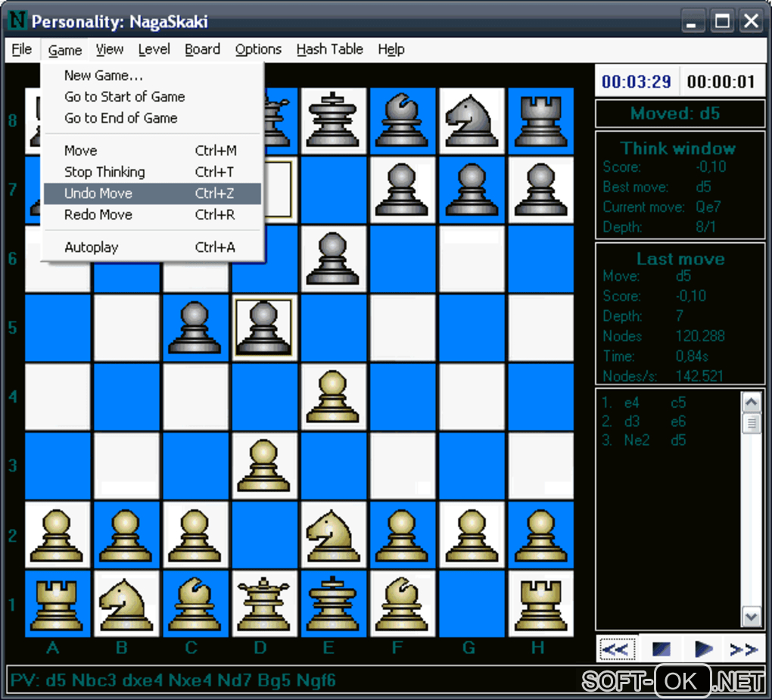Select the white queen on d1
The height and width of the screenshot is (700, 772).
264,604
